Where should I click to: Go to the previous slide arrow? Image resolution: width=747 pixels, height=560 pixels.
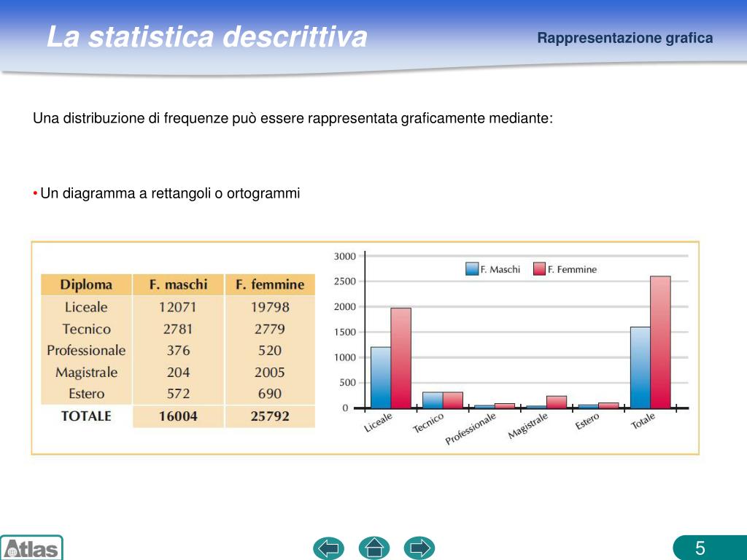click(329, 548)
